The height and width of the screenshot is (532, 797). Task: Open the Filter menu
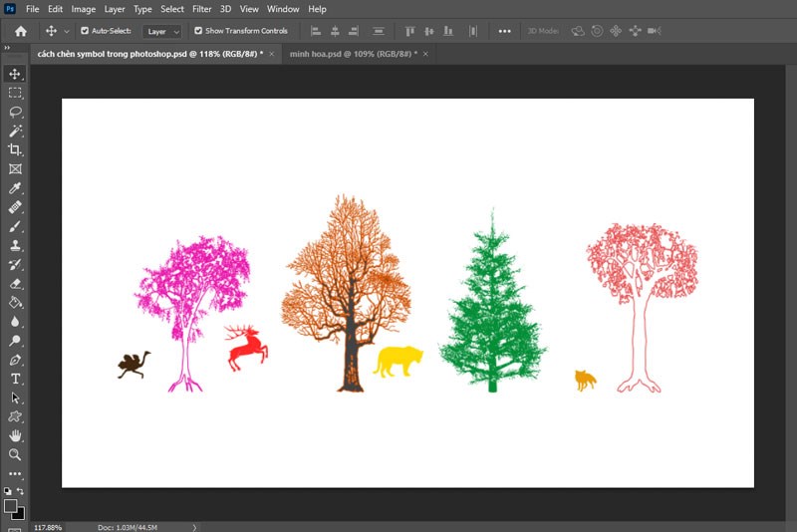click(x=201, y=9)
